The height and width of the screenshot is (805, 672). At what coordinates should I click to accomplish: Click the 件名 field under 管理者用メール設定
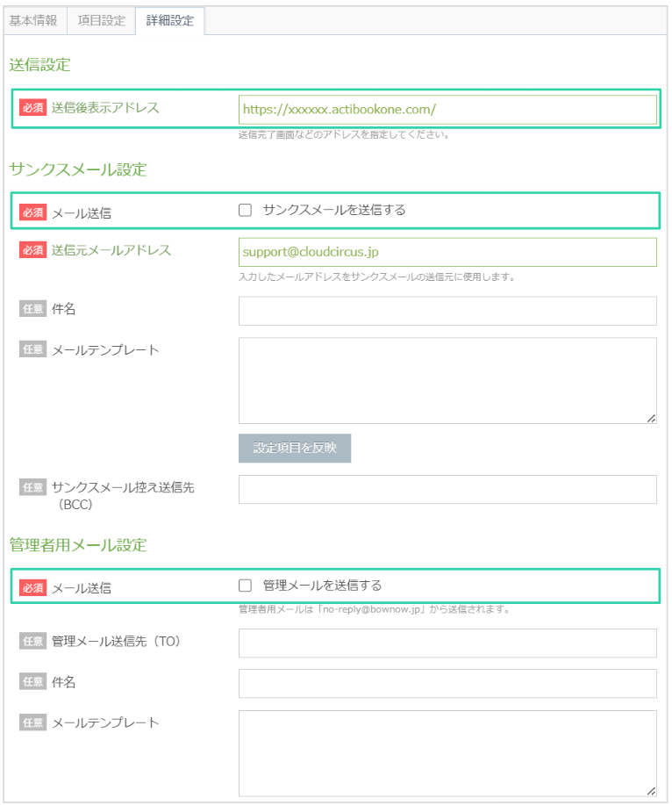[x=447, y=683]
